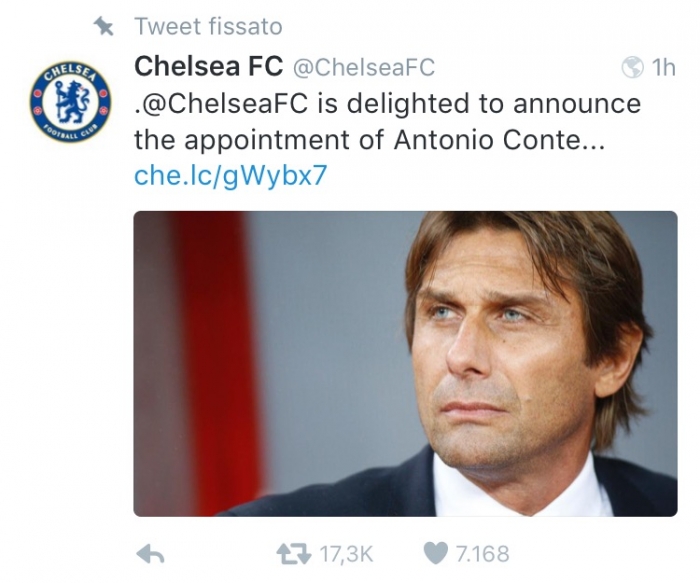Click the 'Tweet fissato' label
The height and width of the screenshot is (583, 700).
pos(208,26)
